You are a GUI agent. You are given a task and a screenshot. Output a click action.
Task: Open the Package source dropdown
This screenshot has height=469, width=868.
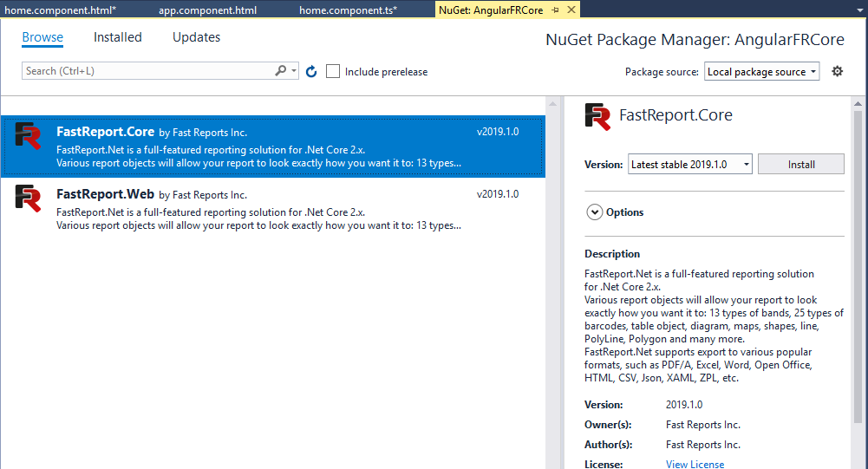[762, 72]
